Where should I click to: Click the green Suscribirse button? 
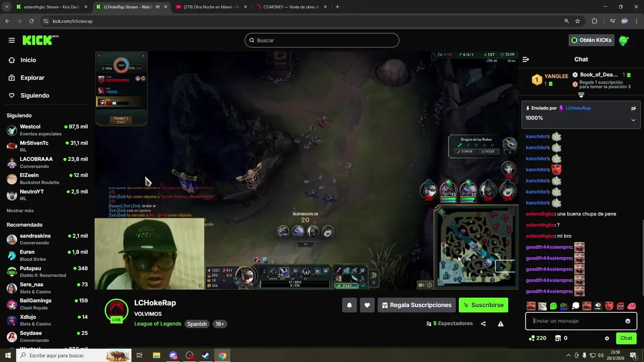tap(484, 305)
